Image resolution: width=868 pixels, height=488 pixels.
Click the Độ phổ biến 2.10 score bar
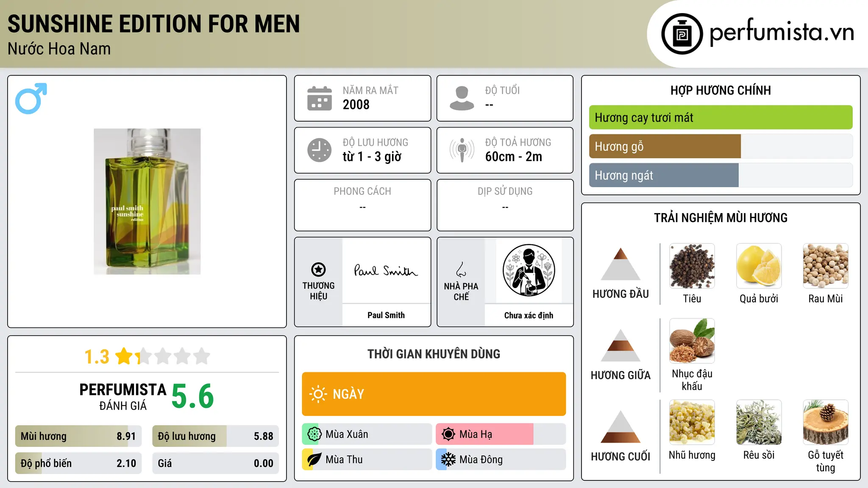[x=78, y=463]
